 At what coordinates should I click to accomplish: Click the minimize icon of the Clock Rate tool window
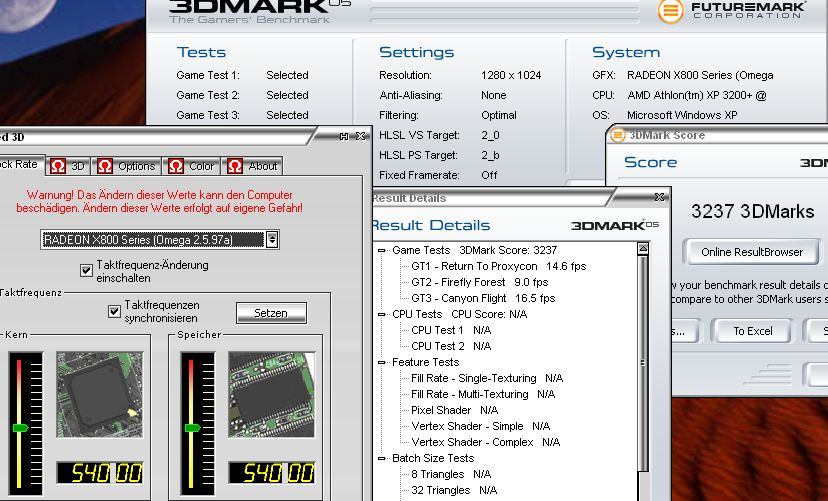[x=344, y=136]
